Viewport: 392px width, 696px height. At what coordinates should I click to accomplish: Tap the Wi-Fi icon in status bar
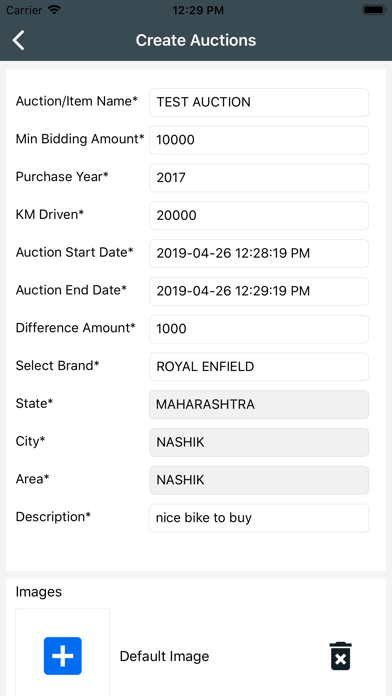(54, 10)
